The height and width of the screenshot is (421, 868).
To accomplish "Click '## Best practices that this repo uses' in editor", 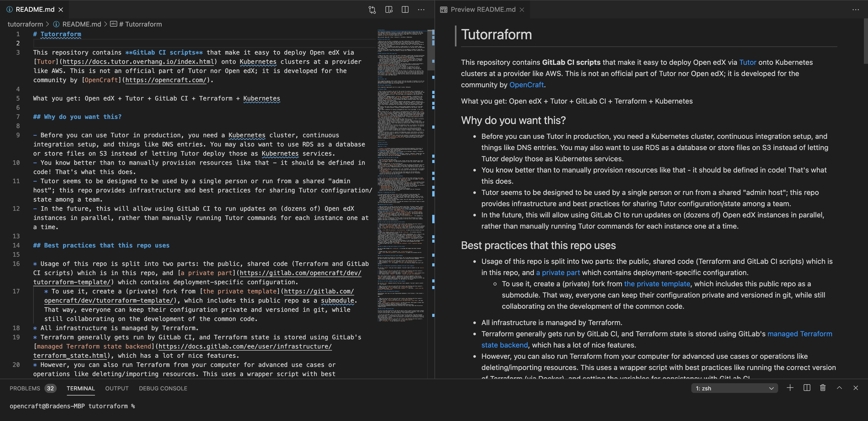I will tap(101, 245).
